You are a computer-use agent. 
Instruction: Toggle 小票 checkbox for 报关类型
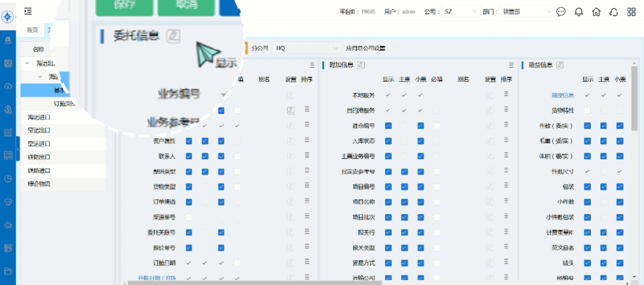click(420, 247)
